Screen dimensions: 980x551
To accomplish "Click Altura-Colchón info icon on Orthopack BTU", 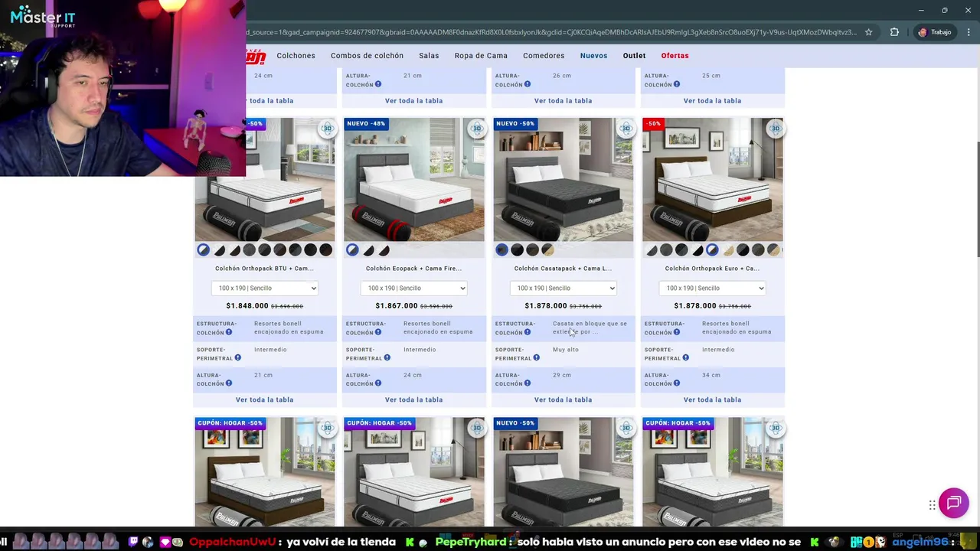I will coord(228,383).
